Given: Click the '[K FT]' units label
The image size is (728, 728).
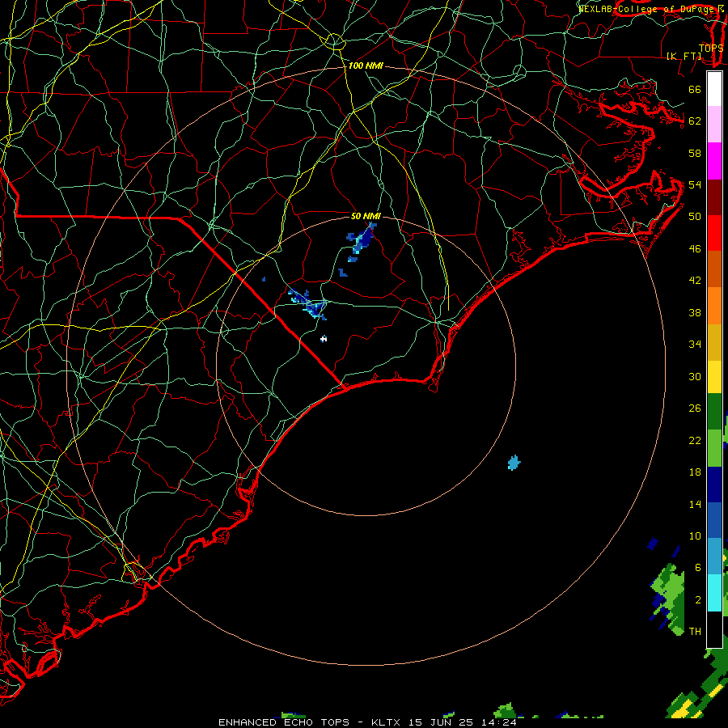Looking at the screenshot, I should (x=684, y=56).
